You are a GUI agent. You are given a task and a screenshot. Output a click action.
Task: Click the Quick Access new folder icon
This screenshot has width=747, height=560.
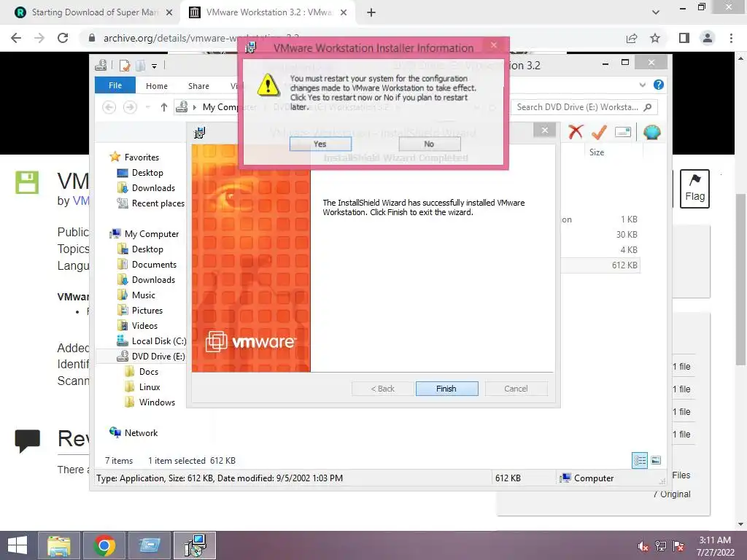pos(140,65)
